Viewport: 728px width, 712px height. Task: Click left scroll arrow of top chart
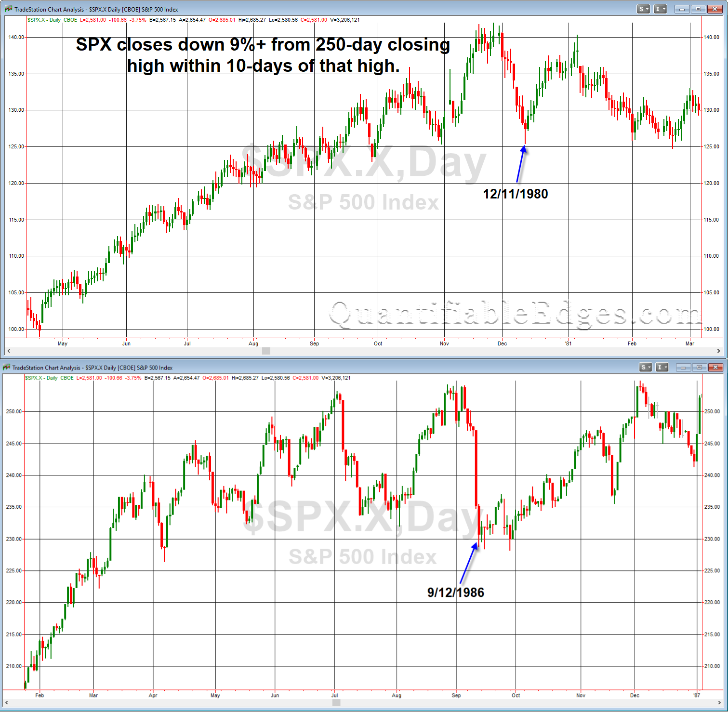(9, 351)
